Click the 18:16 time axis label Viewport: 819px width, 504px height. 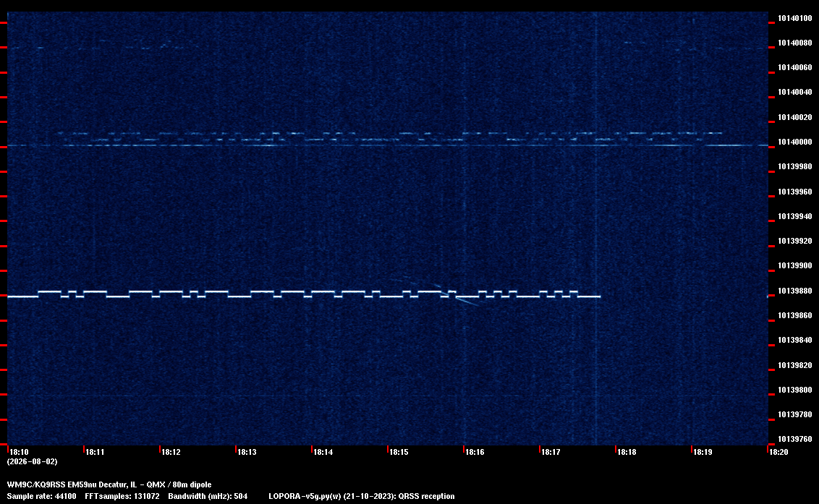tap(475, 452)
